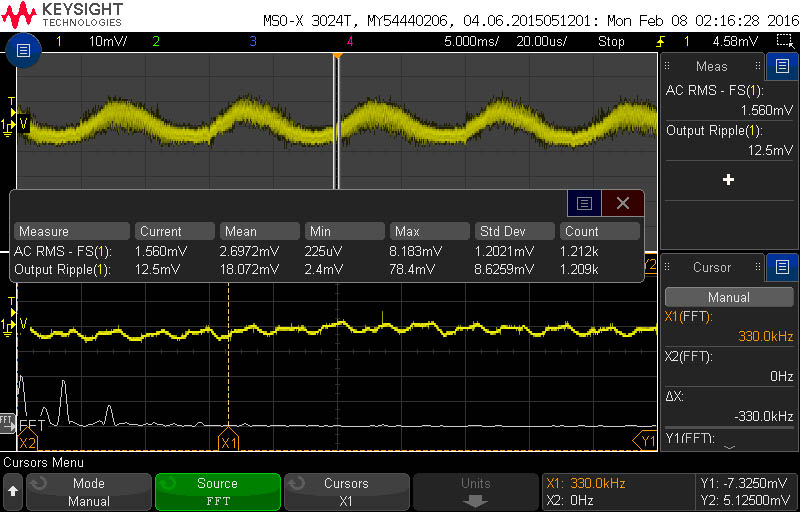Toggle channel 2 indicator
The image size is (800, 512).
tap(156, 41)
